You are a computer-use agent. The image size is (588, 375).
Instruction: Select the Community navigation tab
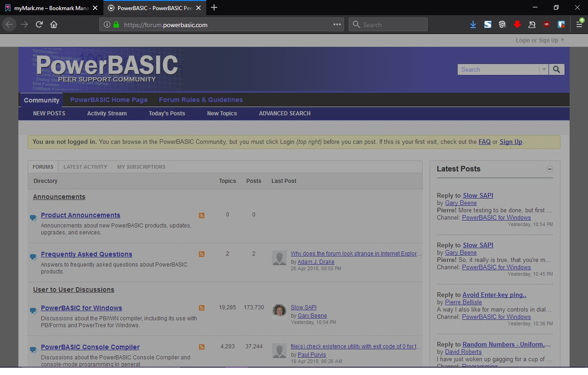point(42,100)
